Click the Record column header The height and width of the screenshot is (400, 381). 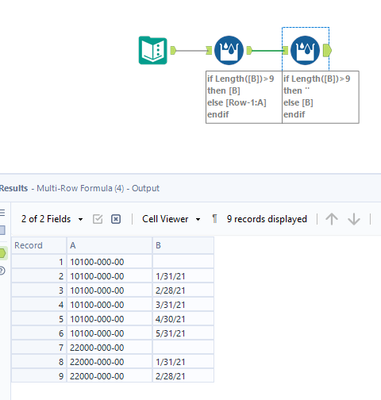click(39, 246)
